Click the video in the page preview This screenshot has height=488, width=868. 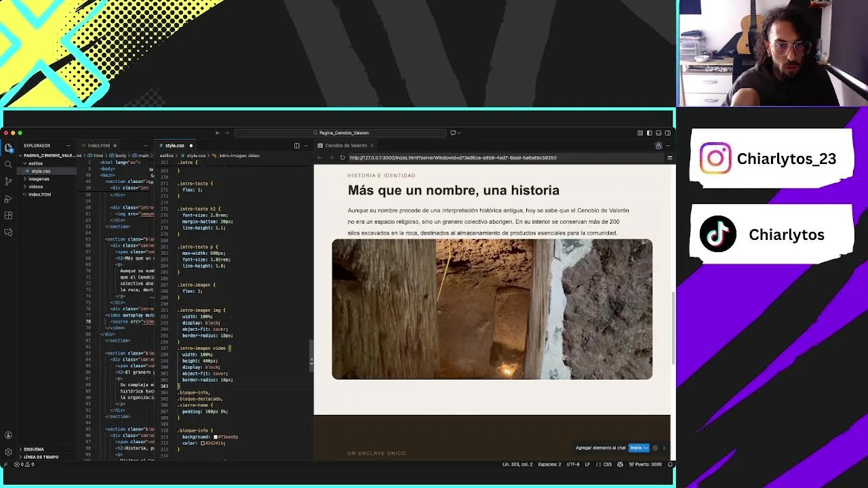492,309
